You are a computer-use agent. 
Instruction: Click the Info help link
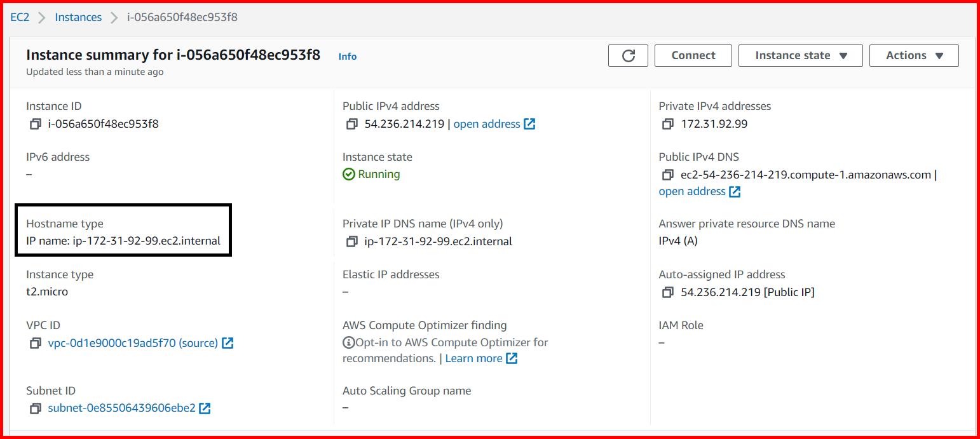[x=347, y=57]
